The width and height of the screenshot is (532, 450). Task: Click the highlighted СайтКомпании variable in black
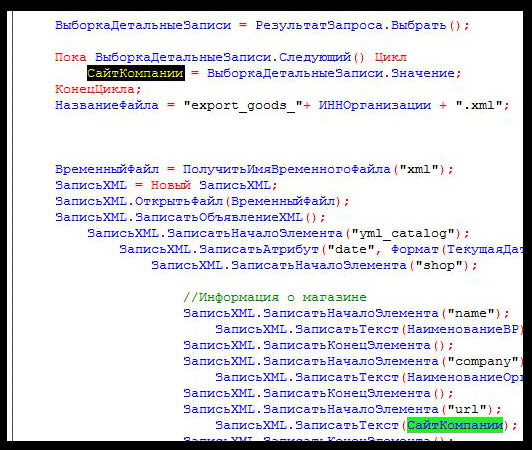(x=136, y=73)
